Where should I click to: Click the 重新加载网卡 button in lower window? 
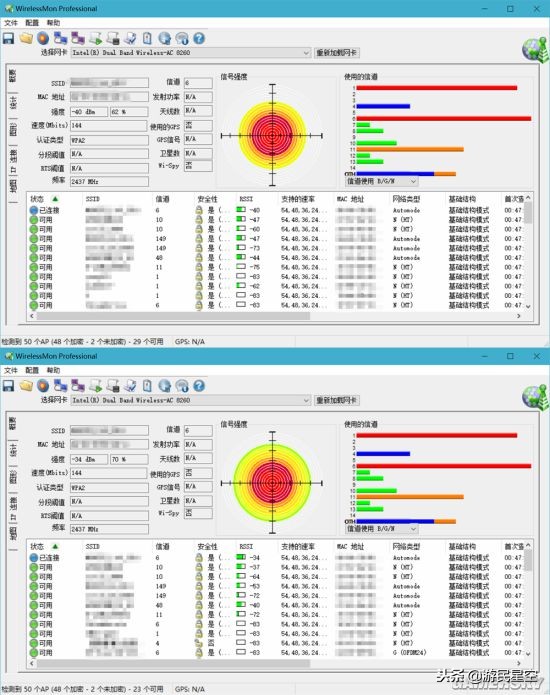point(337,400)
